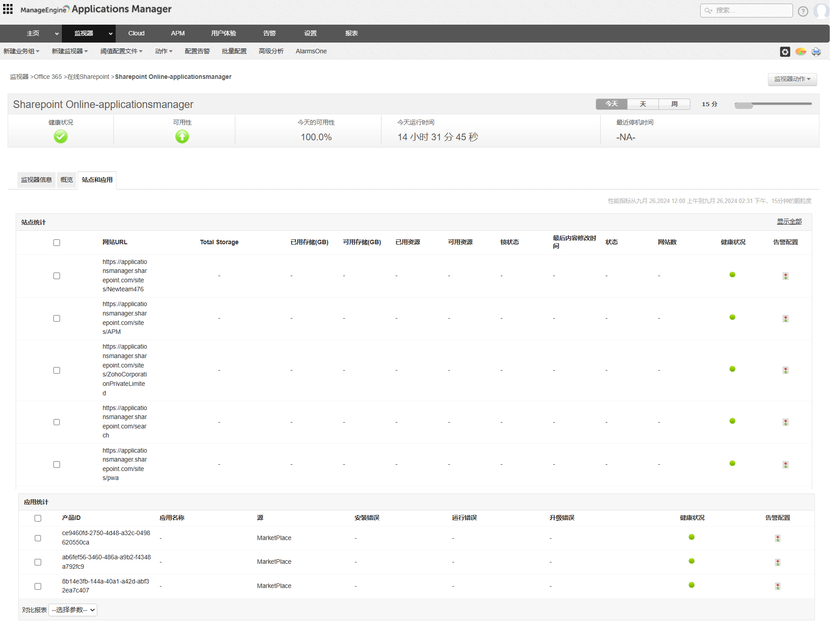
Task: Open the 对比报表 parameter select box
Action: pos(73,610)
